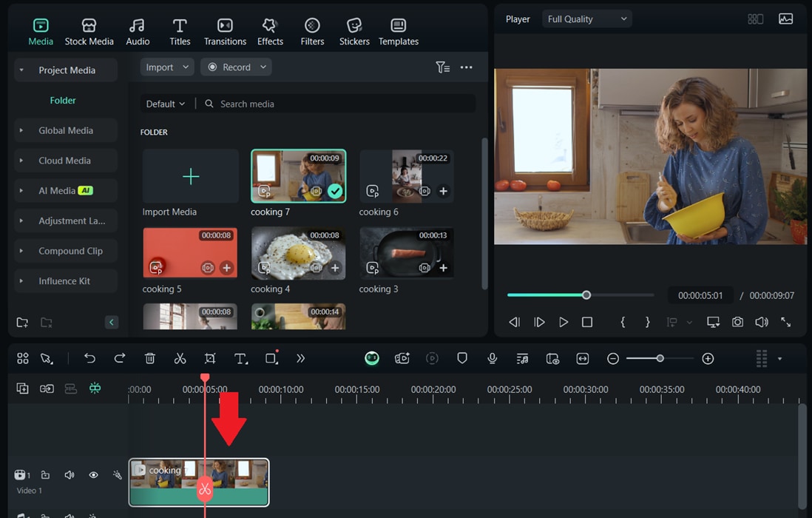Toggle auto ripple snapping green icon
Screen dimensions: 812x518
click(x=95, y=388)
